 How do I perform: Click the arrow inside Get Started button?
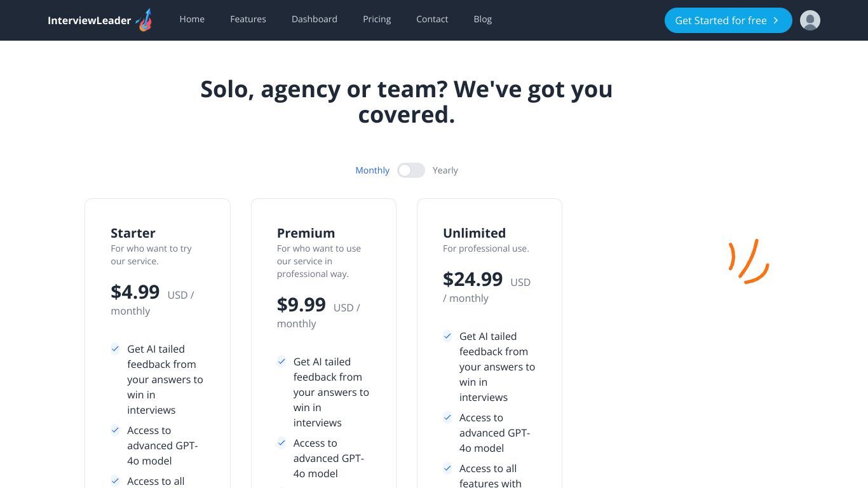(x=776, y=20)
